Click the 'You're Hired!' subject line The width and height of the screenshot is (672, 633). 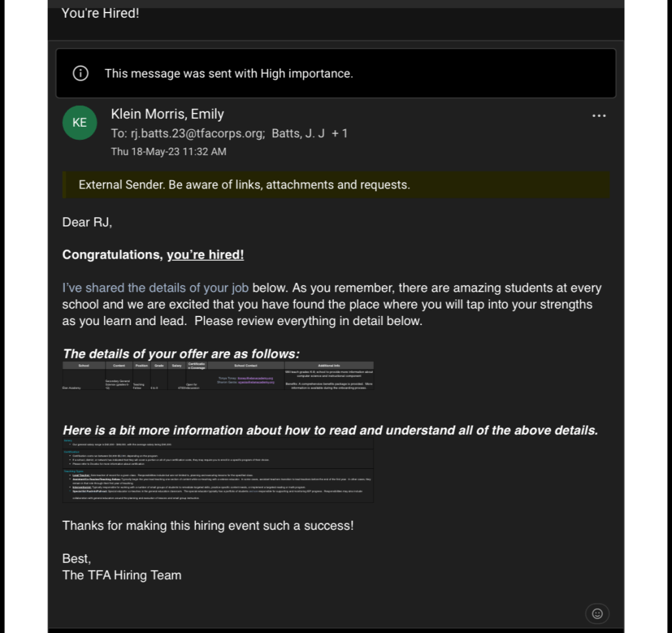pos(100,13)
